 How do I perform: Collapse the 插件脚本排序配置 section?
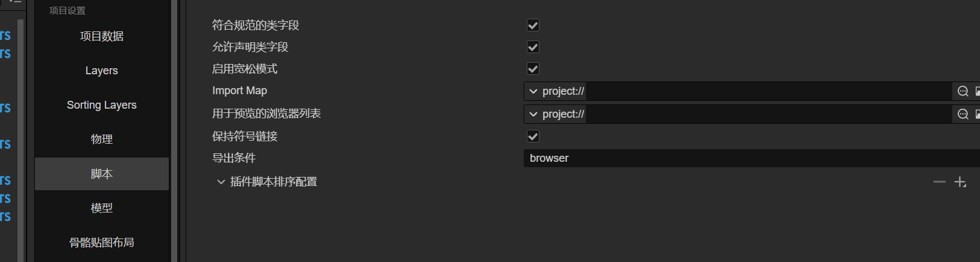pyautogui.click(x=221, y=182)
